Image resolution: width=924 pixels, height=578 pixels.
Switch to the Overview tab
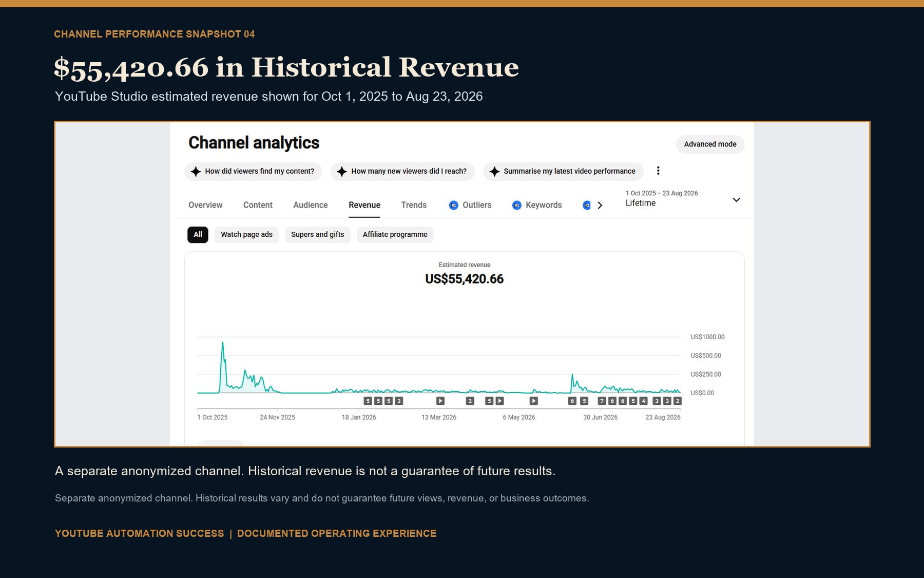[205, 205]
